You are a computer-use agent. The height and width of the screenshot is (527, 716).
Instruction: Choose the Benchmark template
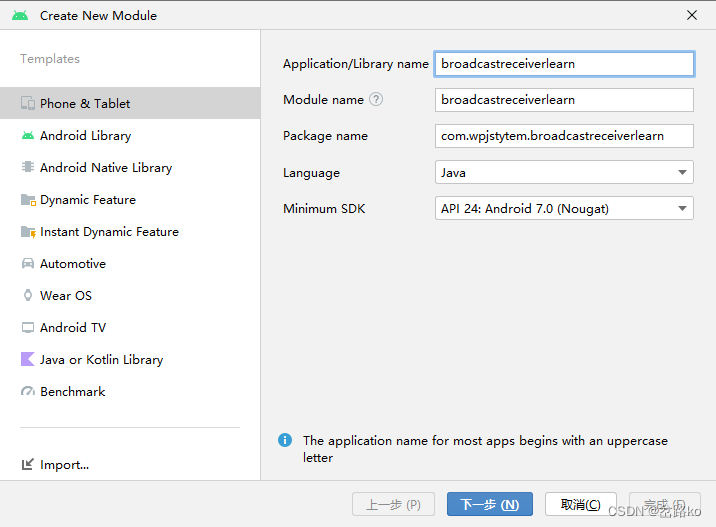(130, 391)
